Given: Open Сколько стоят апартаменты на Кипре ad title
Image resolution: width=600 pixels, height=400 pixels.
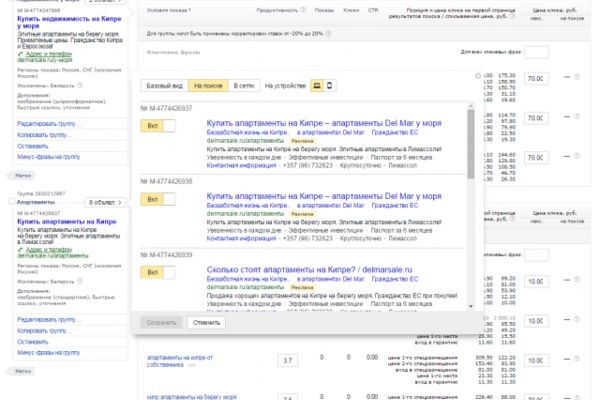Looking at the screenshot, I should tap(309, 269).
